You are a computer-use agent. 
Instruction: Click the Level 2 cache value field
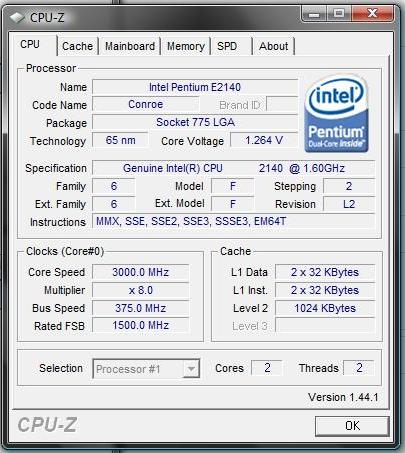[x=325, y=308]
